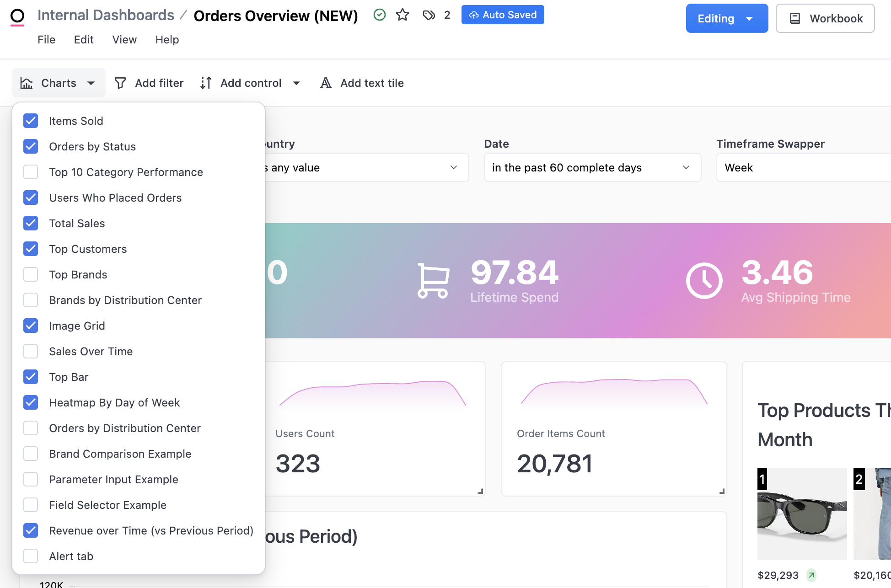Click the Workbook button

coord(825,19)
